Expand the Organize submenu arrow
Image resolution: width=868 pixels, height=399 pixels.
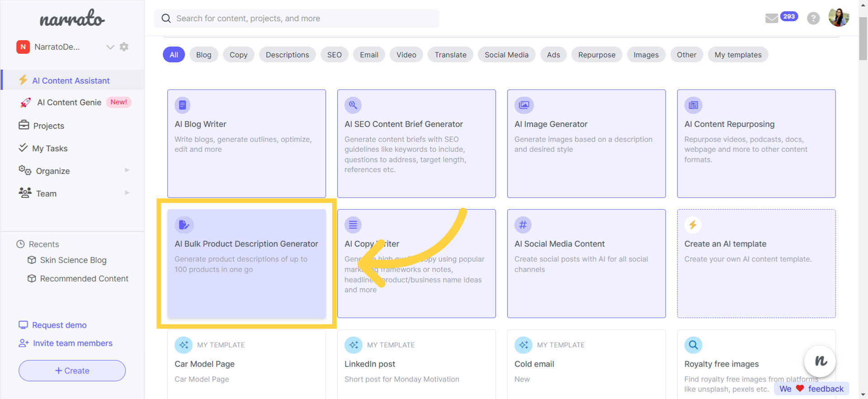click(127, 170)
